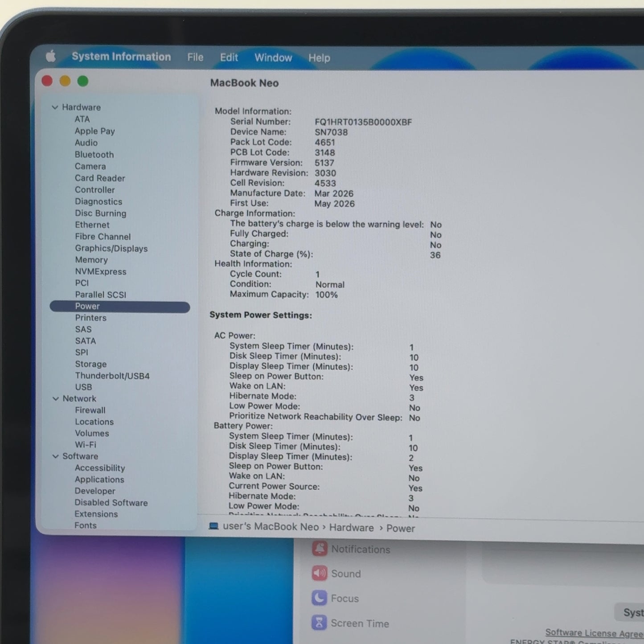Viewport: 644px width, 644px height.
Task: Select Wi-Fi under Network
Action: click(x=85, y=444)
